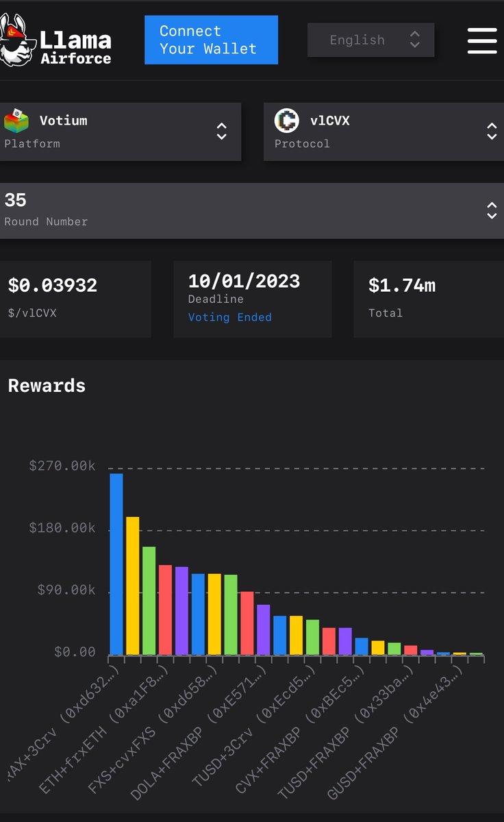
Task: Click the Votium ballot box icon
Action: point(16,121)
